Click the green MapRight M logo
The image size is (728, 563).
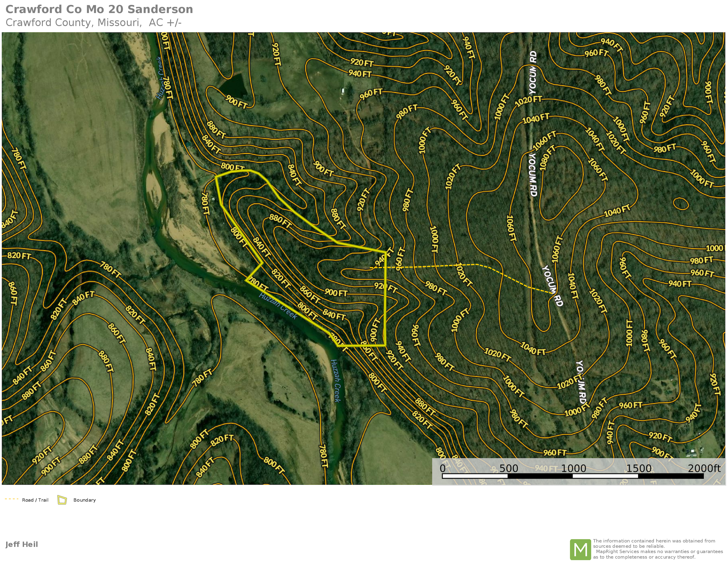580,549
